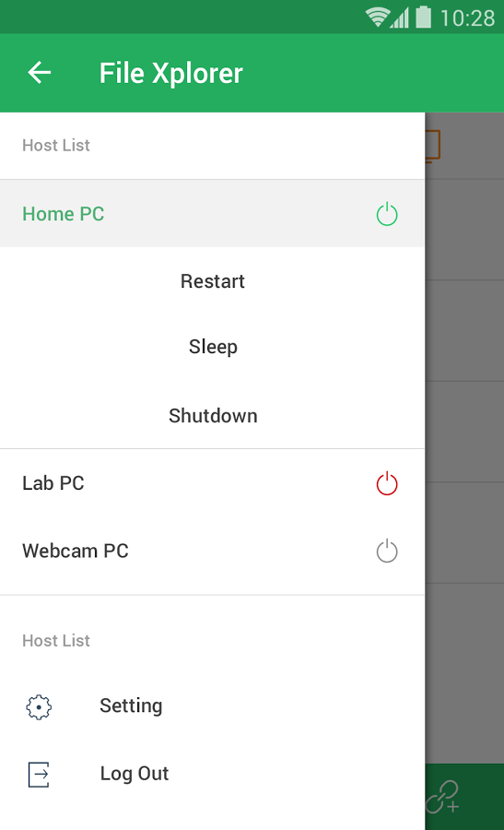Expand the Webcam PC host entry

click(212, 551)
